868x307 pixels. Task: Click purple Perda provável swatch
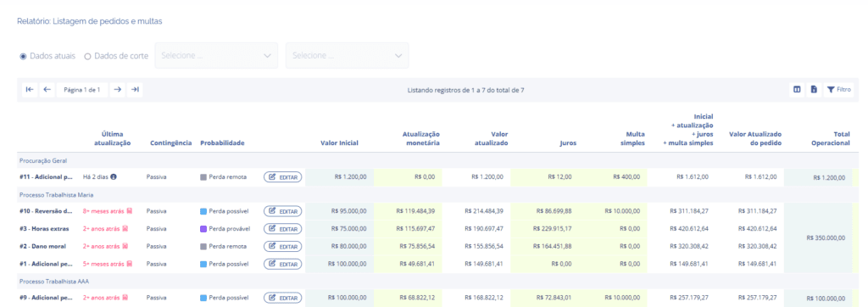pos(203,229)
